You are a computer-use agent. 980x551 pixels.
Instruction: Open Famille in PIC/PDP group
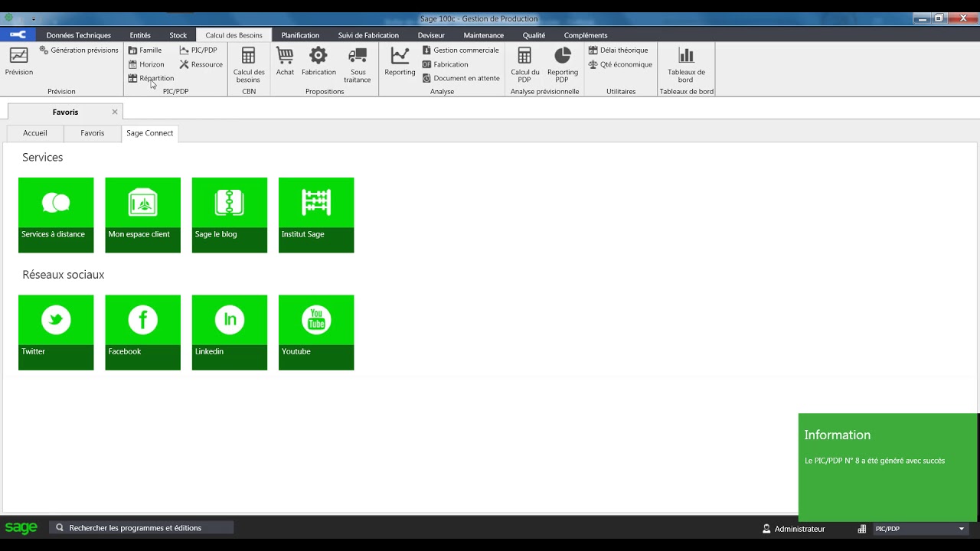145,51
